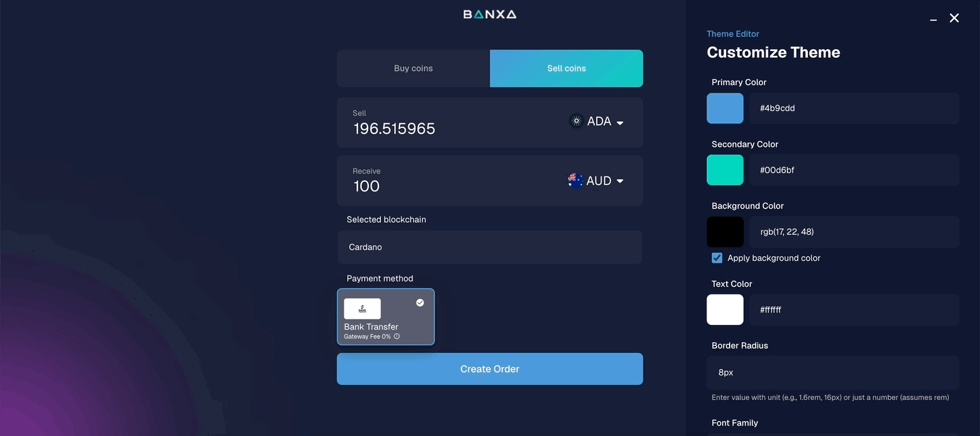Click the checkmark on Bank Transfer card
Image resolution: width=980 pixels, height=436 pixels.
pyautogui.click(x=420, y=302)
